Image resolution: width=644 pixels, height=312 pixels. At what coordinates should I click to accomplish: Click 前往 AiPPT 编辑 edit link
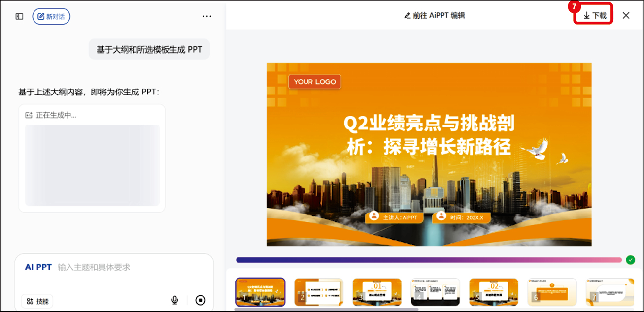coord(434,15)
